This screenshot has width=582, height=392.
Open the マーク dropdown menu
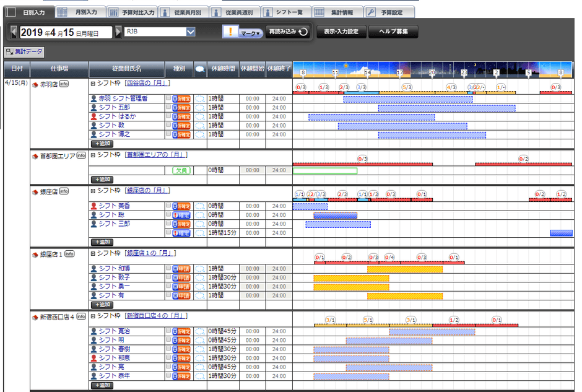click(251, 33)
